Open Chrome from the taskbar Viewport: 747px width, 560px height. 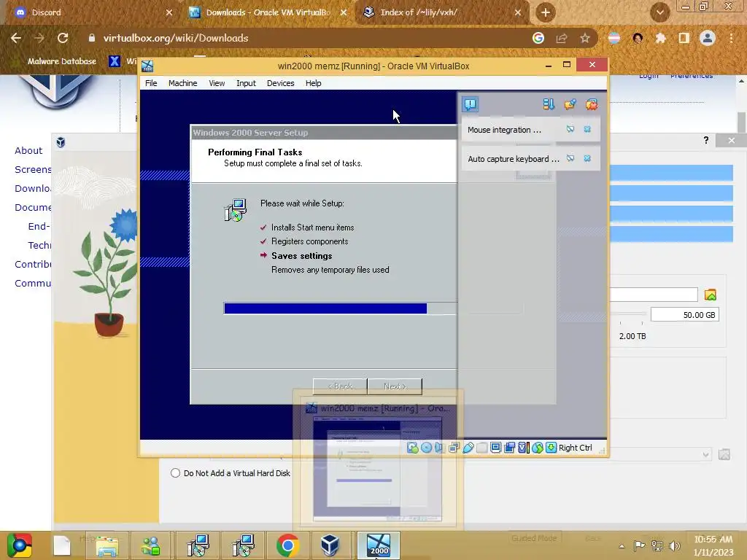287,545
